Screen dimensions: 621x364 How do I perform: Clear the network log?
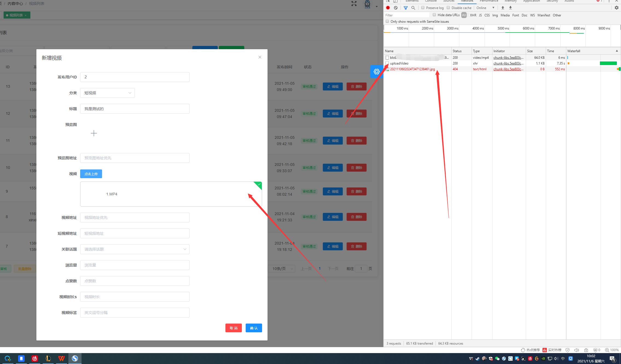[396, 8]
